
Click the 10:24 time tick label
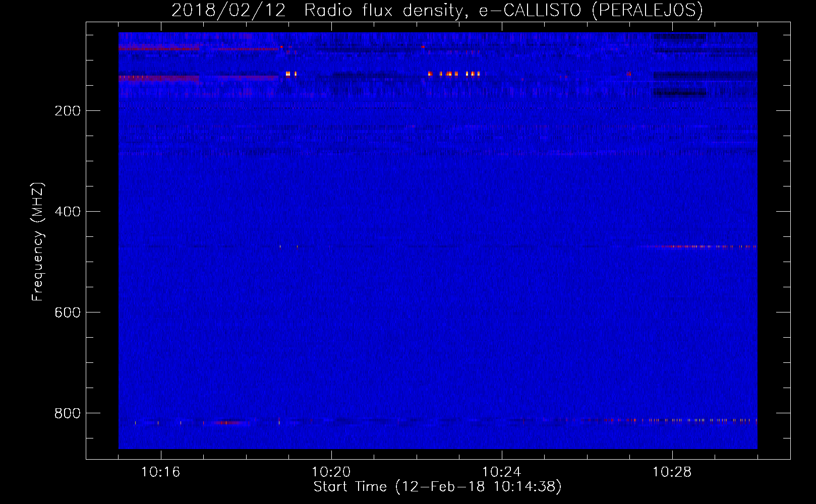click(502, 472)
